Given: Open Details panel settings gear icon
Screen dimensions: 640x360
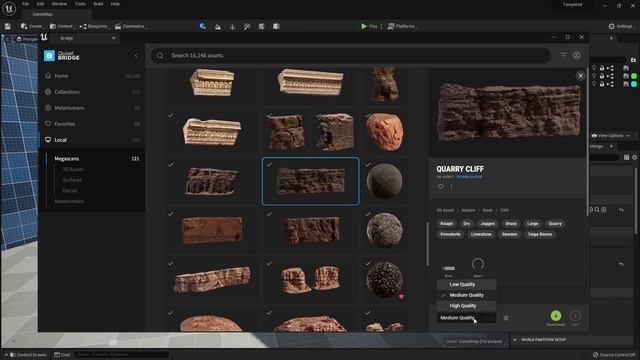Looking at the screenshot, I should 635,158.
